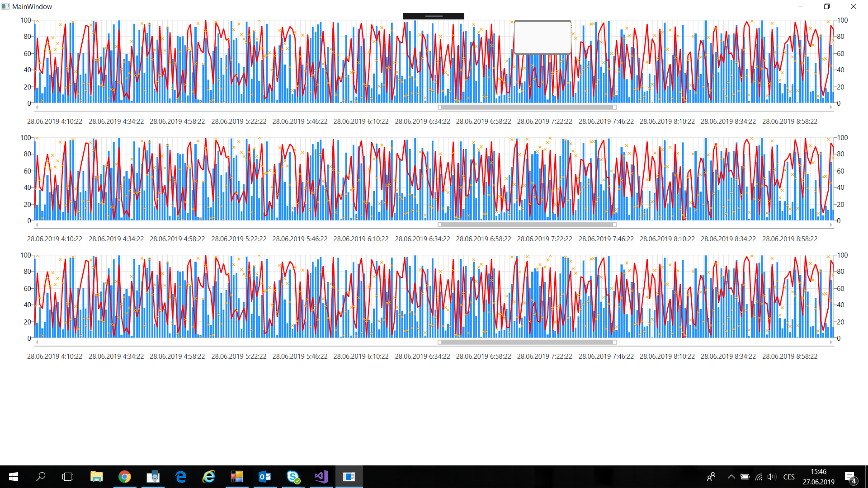Screen dimensions: 868x488
Task: Click the middle chart's right scroll arrow
Action: [831, 225]
